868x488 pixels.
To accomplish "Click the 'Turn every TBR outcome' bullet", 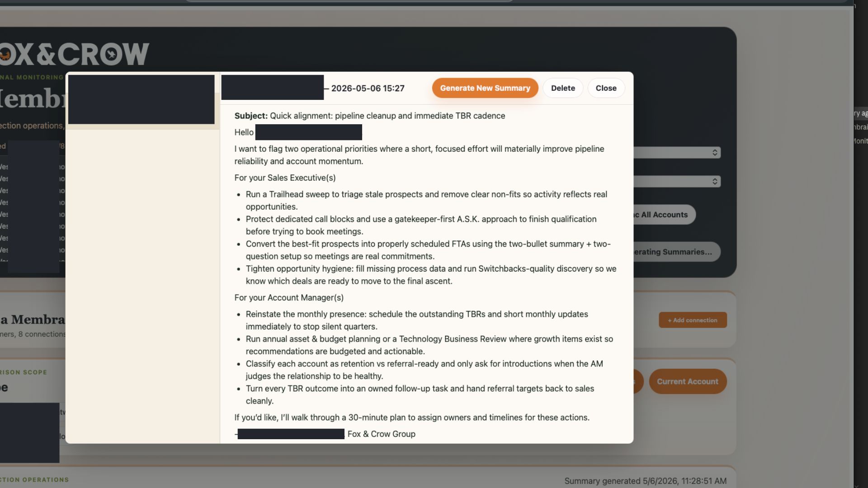I will pyautogui.click(x=420, y=394).
